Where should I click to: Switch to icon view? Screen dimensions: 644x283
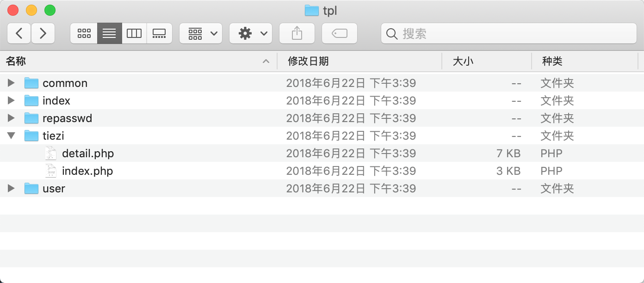click(x=84, y=33)
